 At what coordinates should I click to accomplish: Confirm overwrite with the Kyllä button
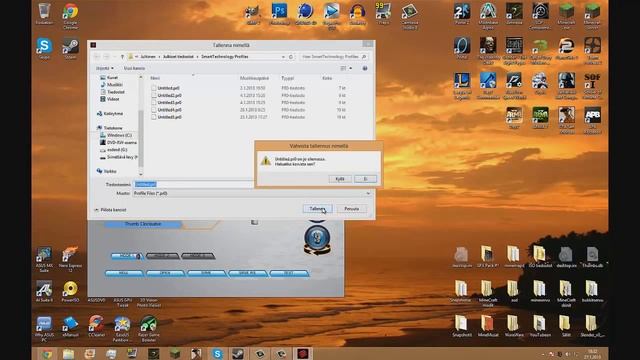340,179
